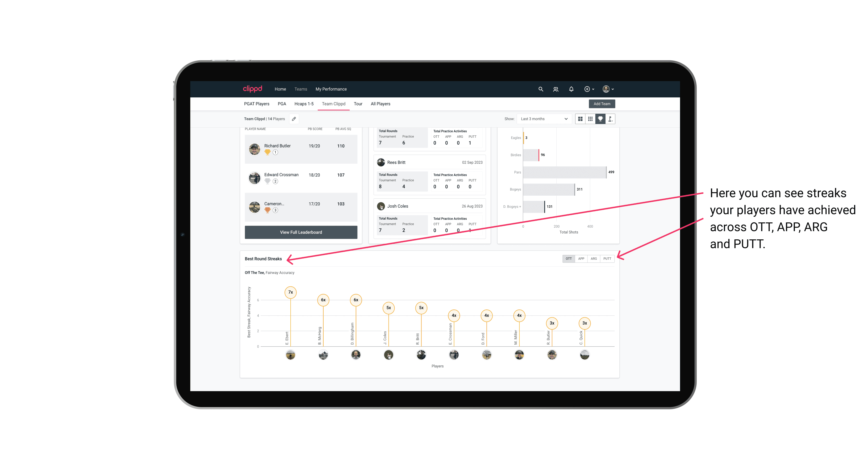Switch to the Tour tab
This screenshot has height=467, width=868.
tap(357, 104)
